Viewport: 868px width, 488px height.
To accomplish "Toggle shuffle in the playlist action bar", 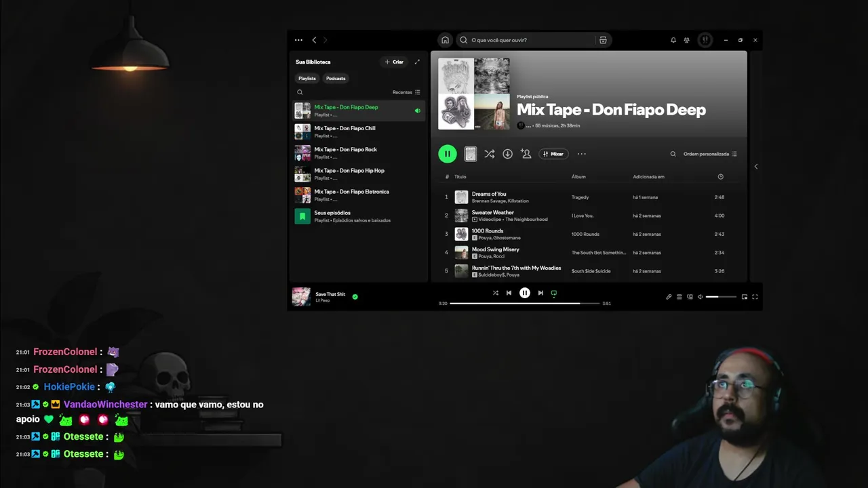I will (x=489, y=154).
